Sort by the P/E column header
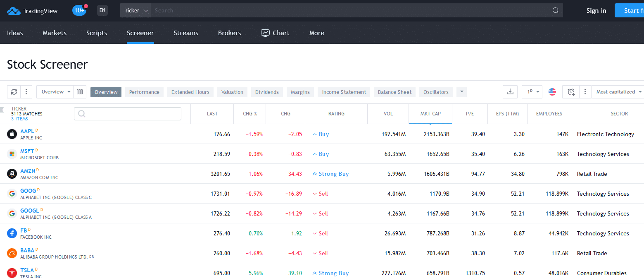Screen dimensions: 644x278 pos(470,114)
